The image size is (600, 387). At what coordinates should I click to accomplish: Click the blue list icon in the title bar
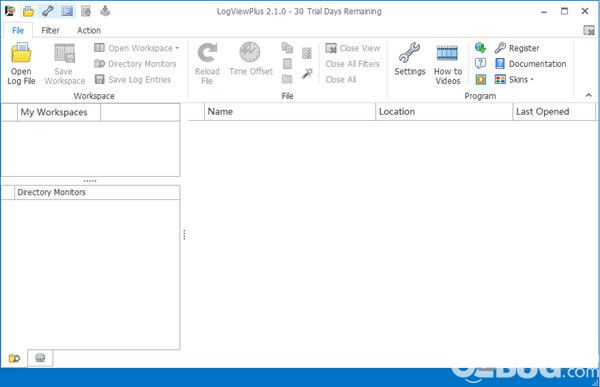[x=67, y=11]
